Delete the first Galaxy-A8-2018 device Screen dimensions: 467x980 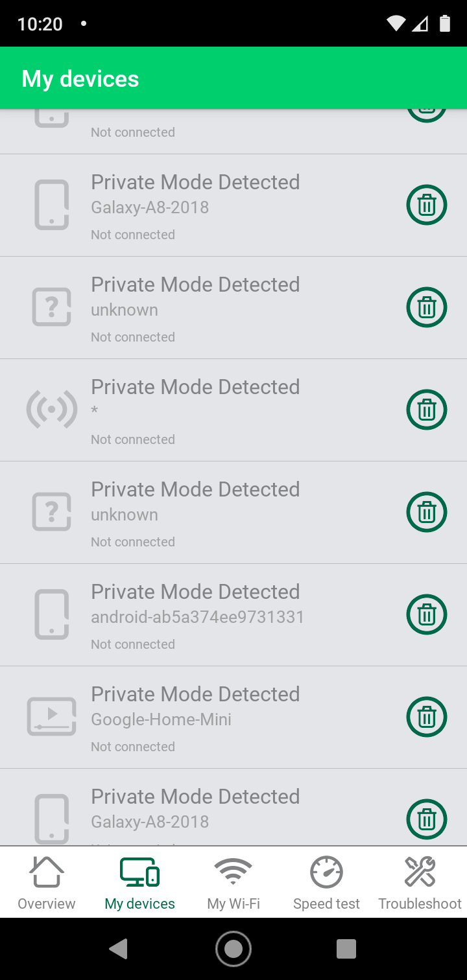pos(426,205)
